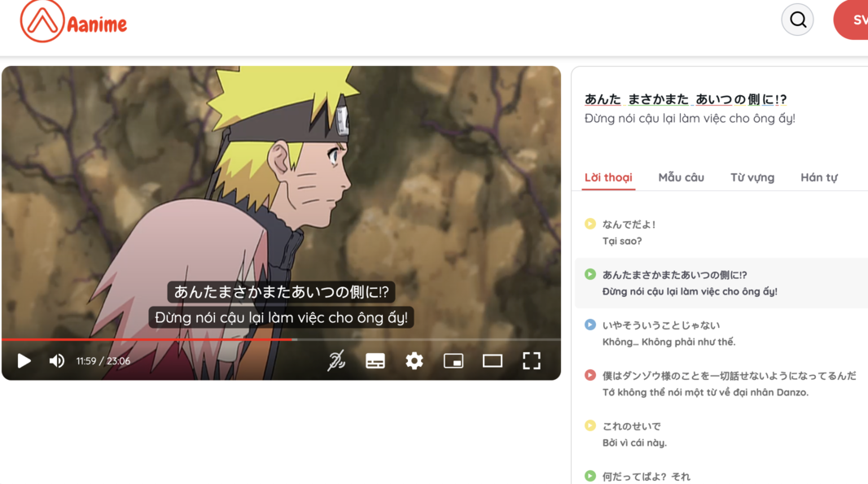The width and height of the screenshot is (868, 484).
Task: Click the word まさかまた in the sentence
Action: (658, 99)
